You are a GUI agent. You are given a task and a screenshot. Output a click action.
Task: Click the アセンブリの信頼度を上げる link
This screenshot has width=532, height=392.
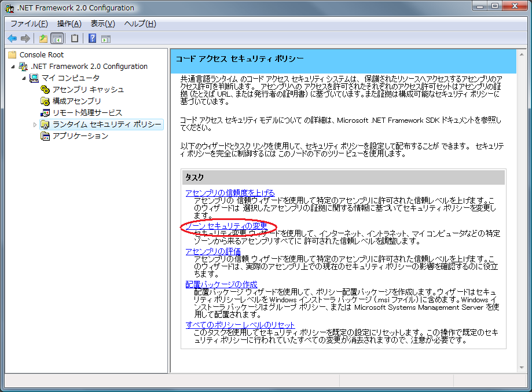[x=230, y=193]
